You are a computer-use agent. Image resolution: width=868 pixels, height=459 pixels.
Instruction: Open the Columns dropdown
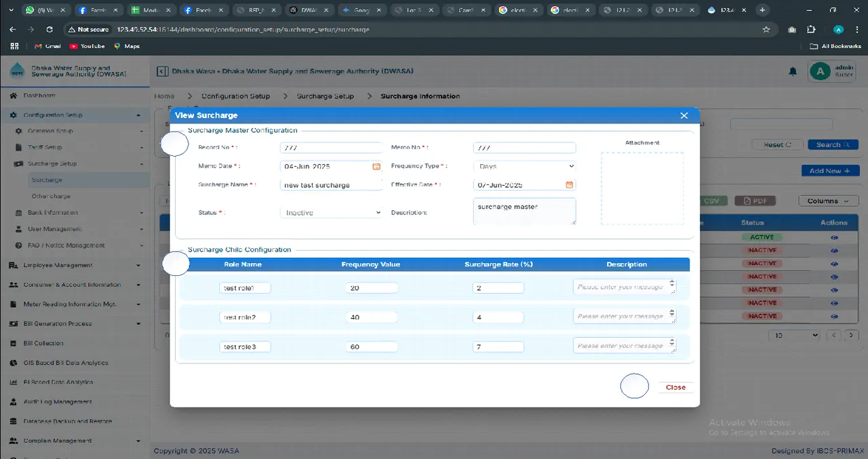[x=828, y=201]
